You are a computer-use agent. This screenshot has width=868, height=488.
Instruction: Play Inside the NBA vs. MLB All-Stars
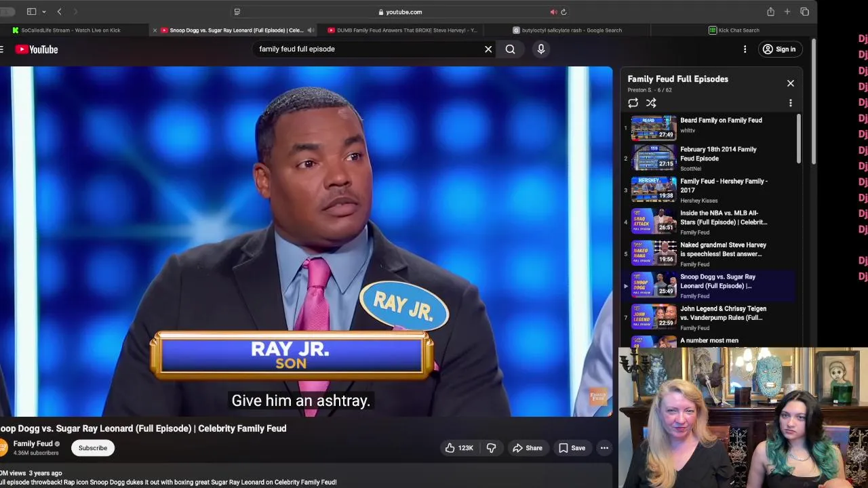[709, 222]
